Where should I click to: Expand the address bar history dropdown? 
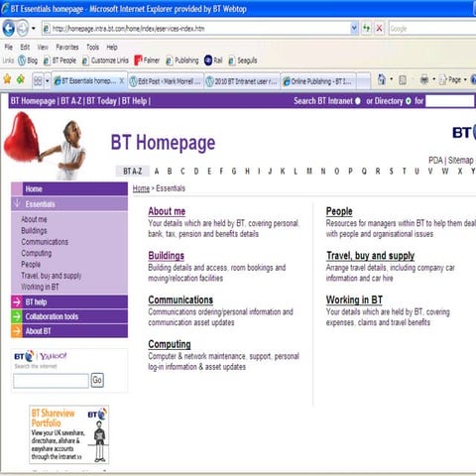(x=354, y=29)
